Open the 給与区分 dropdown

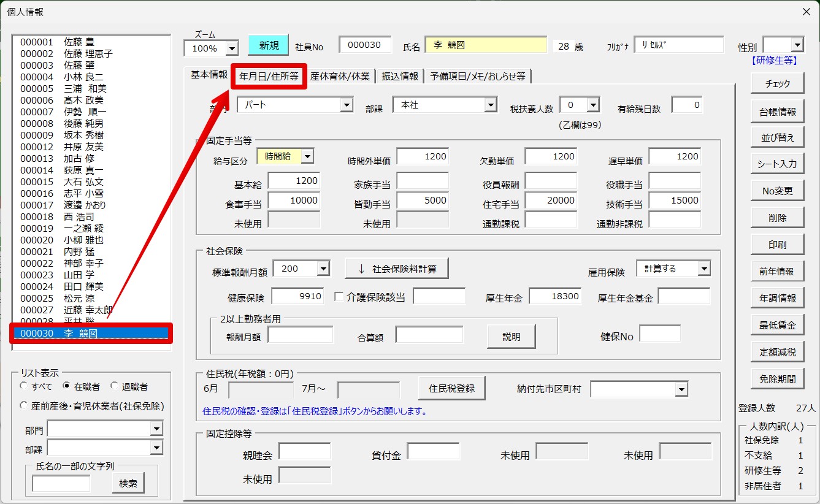(x=307, y=156)
